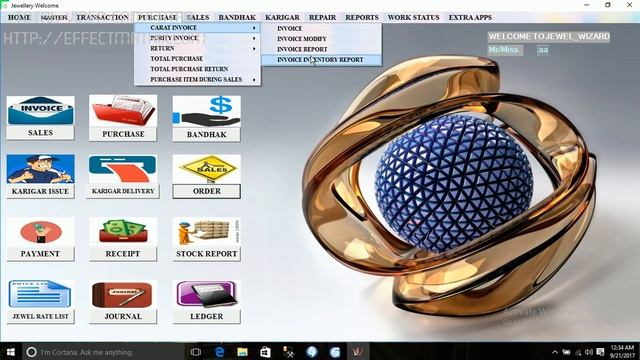Click the JEWEL RATE LIST label button
Screen dimensions: 640x360
click(x=40, y=316)
